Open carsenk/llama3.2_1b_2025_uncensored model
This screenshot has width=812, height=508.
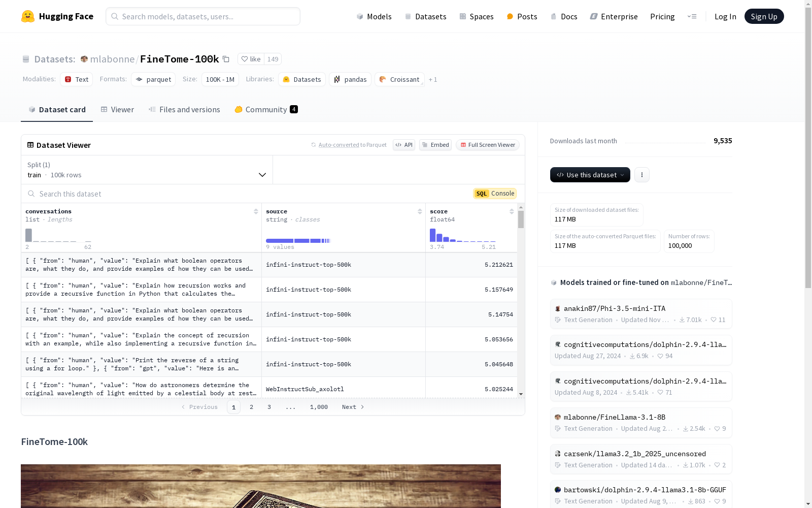pyautogui.click(x=641, y=459)
